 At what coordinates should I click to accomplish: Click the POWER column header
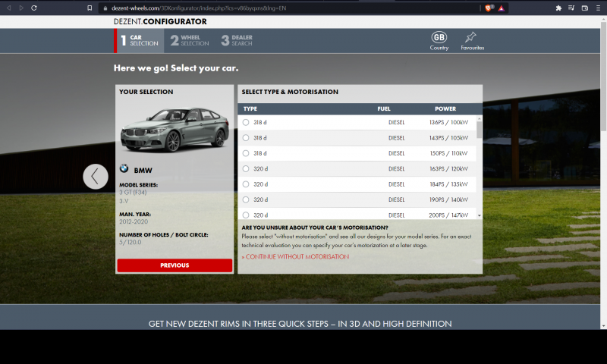click(x=445, y=108)
